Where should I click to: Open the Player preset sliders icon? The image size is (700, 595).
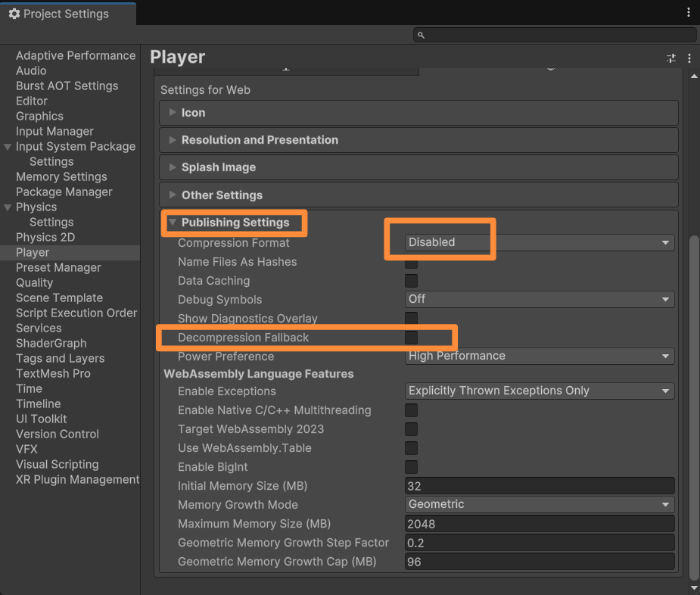671,58
